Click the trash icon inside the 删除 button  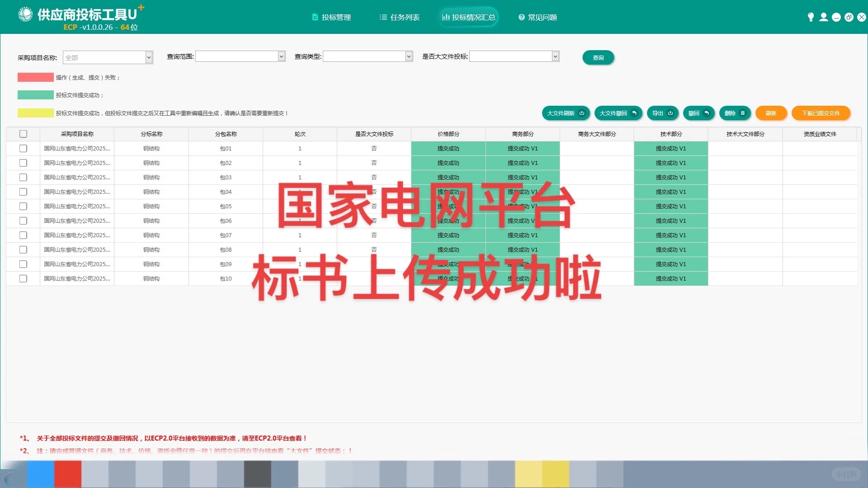pos(742,113)
